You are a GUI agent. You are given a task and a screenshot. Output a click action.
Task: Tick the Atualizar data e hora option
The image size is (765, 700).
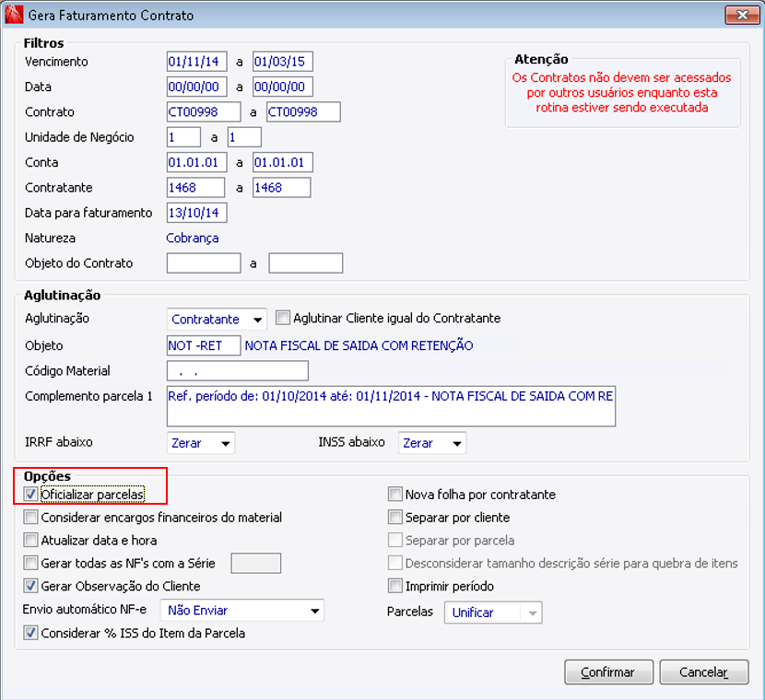coord(30,540)
